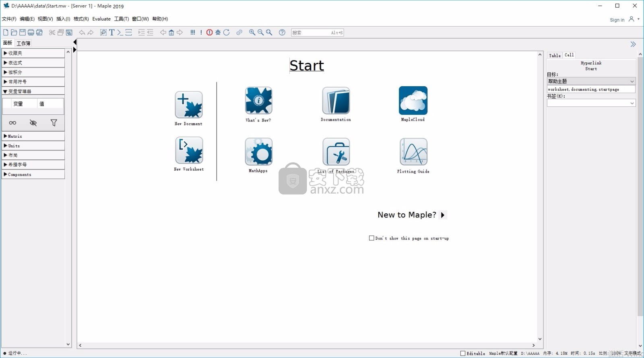Click the Start heading hyperlink
Screen dimensions: 644x358
tap(307, 66)
